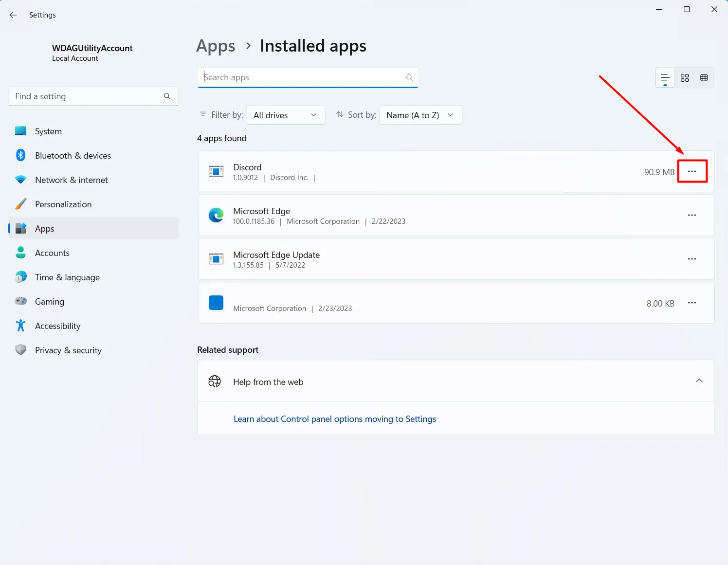
Task: Click the search magnifier in Search apps
Action: (x=409, y=78)
